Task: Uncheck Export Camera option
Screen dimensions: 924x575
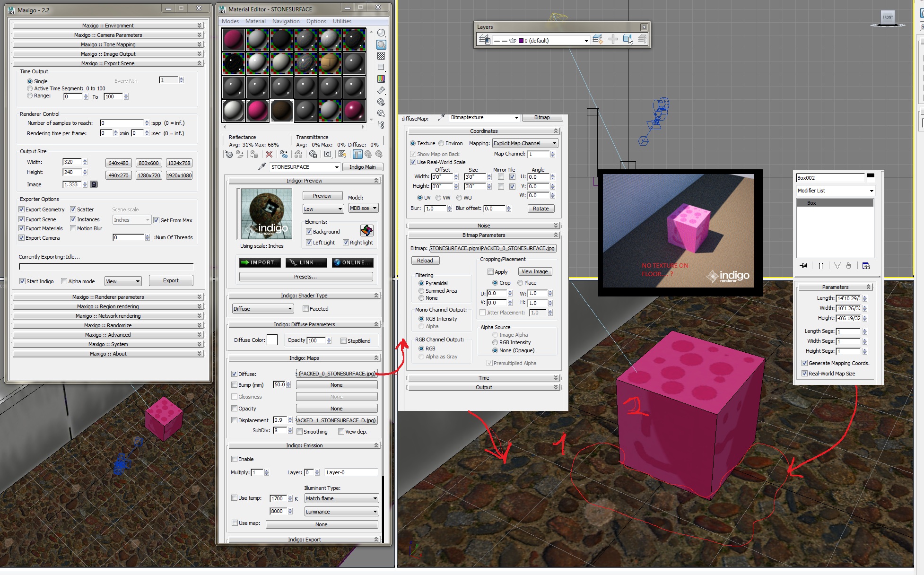Action: [x=21, y=238]
